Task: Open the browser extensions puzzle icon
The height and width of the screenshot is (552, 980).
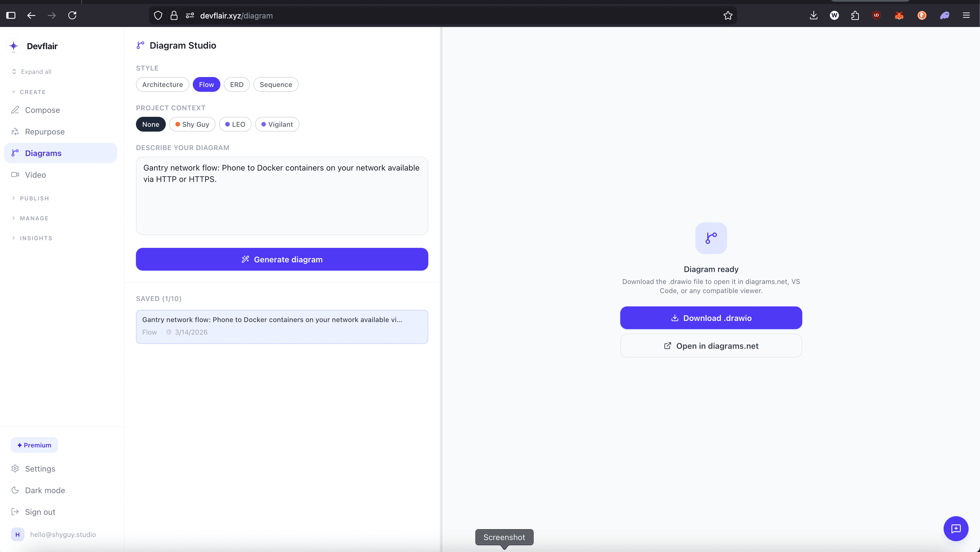Action: (x=855, y=16)
